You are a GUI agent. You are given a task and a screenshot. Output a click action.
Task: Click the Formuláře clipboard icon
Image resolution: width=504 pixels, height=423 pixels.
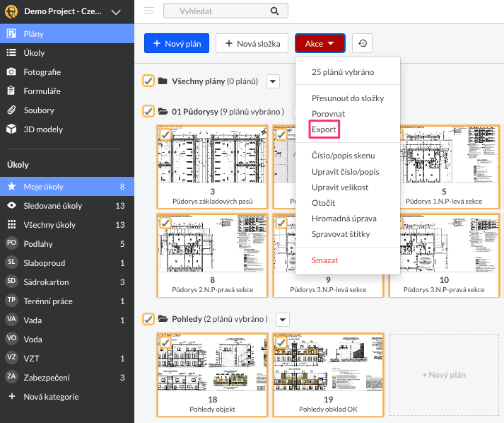tap(11, 91)
